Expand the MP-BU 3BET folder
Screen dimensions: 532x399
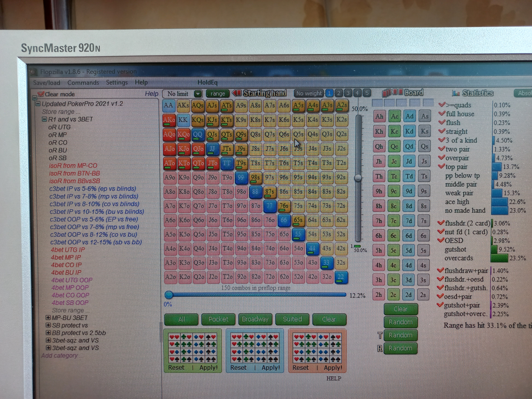pyautogui.click(x=48, y=317)
